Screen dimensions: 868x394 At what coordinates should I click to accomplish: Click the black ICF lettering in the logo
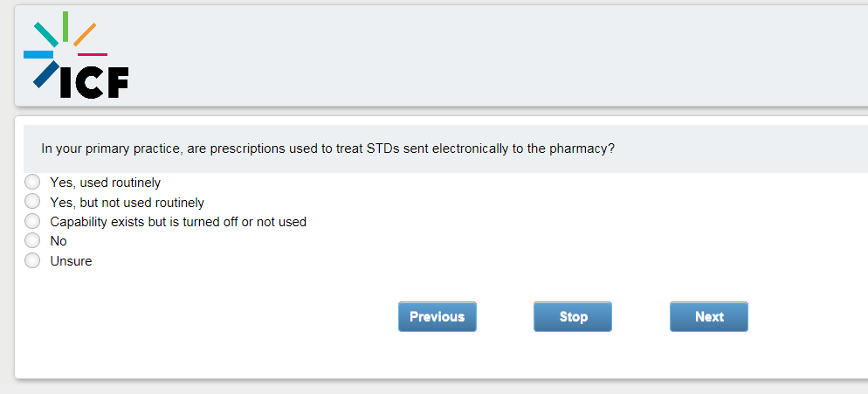(x=94, y=82)
